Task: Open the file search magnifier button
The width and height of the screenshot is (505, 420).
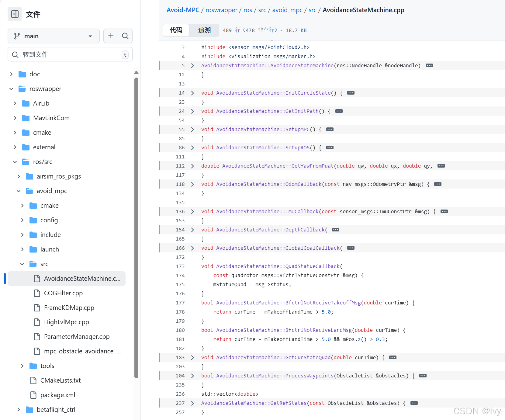Action: pos(125,36)
